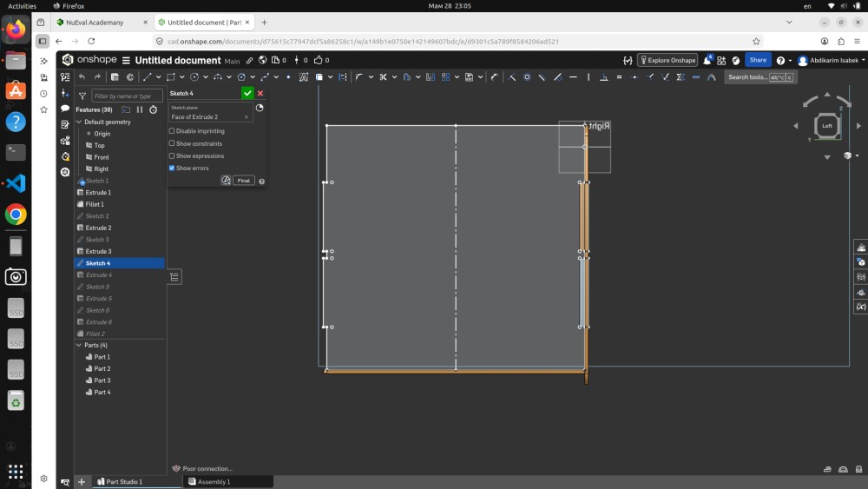The width and height of the screenshot is (868, 489).
Task: Select the Center point circle tool
Action: tap(194, 77)
